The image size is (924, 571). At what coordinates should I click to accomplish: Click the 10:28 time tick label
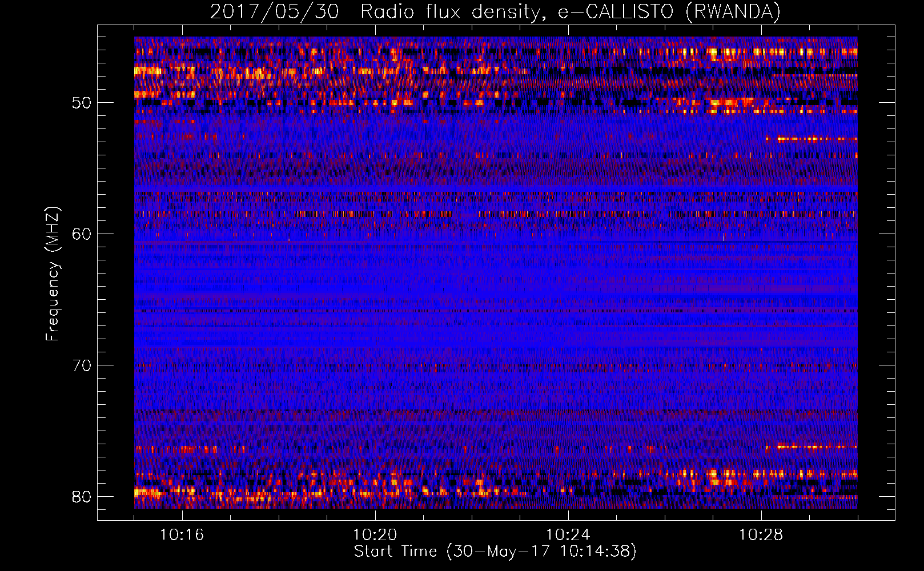coord(761,535)
